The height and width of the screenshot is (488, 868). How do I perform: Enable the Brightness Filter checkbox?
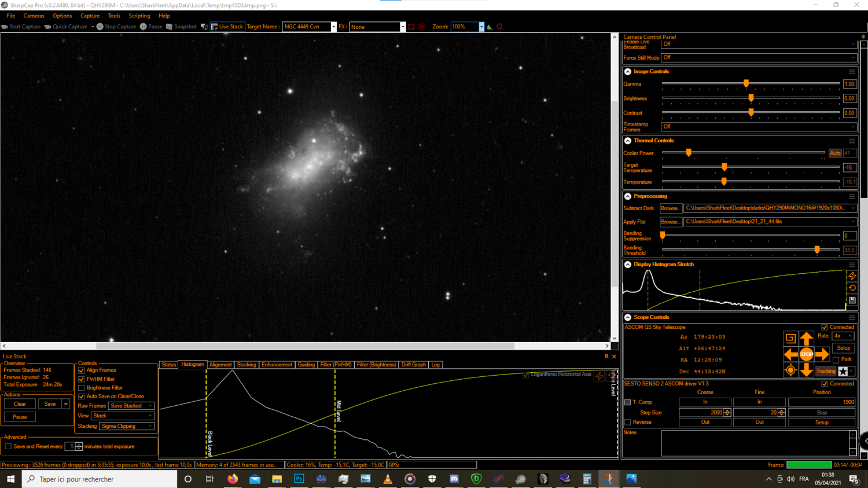[81, 387]
